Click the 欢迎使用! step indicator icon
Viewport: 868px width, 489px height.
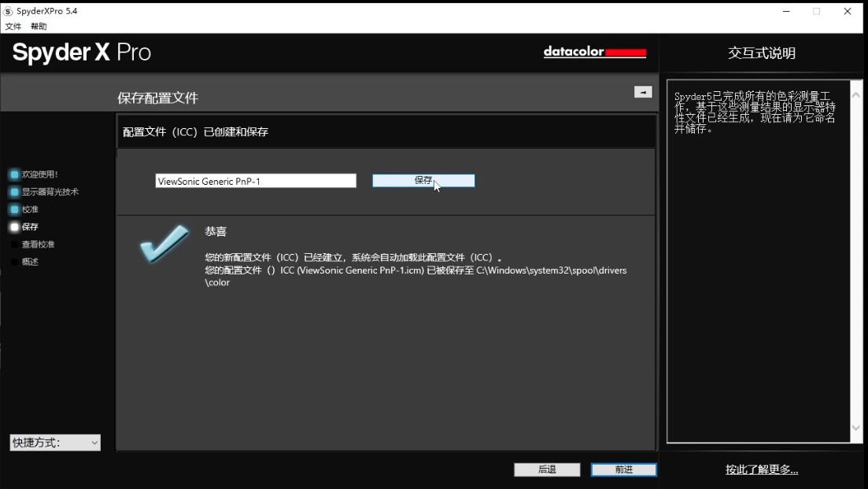(x=14, y=175)
